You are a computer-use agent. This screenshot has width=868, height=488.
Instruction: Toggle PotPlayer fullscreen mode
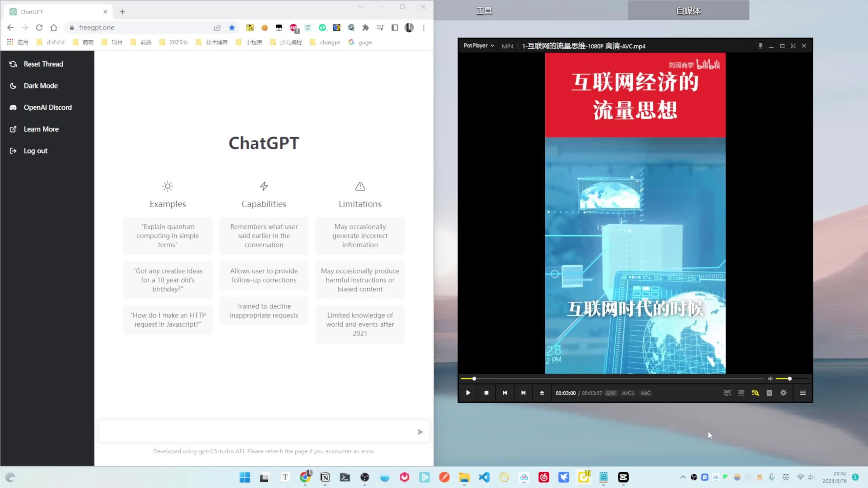click(793, 46)
